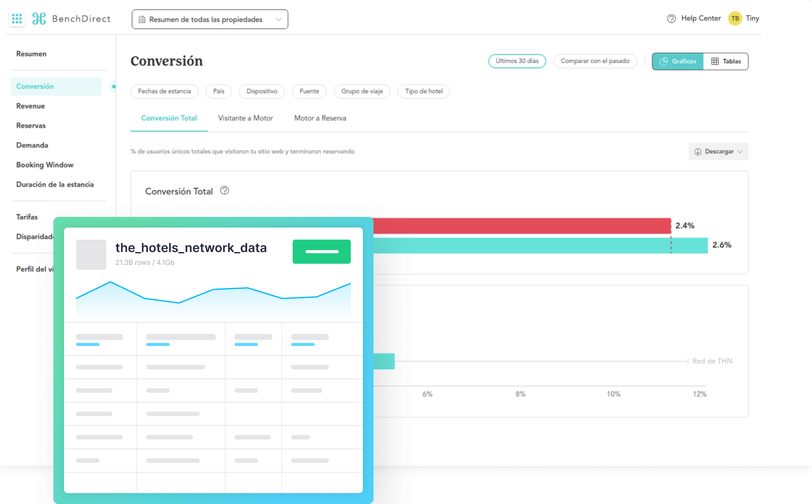Switch to Tablas view
Screen dimensions: 812x504
[726, 61]
